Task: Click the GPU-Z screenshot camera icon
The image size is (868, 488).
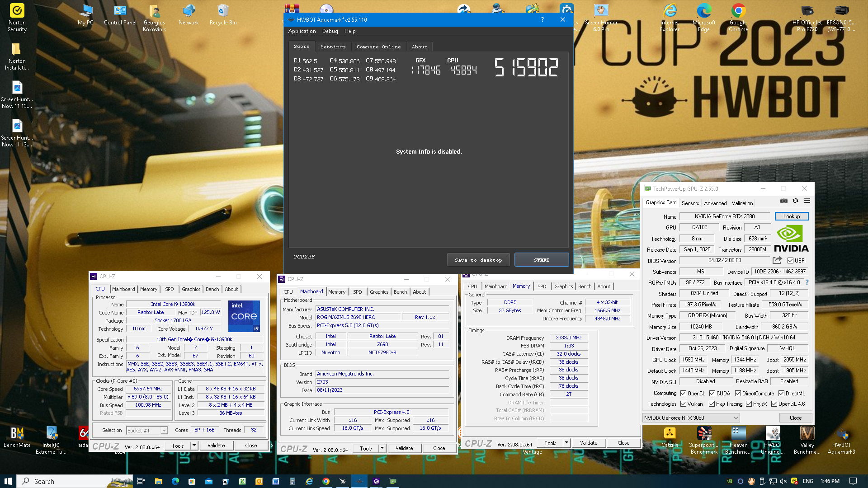Action: pyautogui.click(x=783, y=201)
